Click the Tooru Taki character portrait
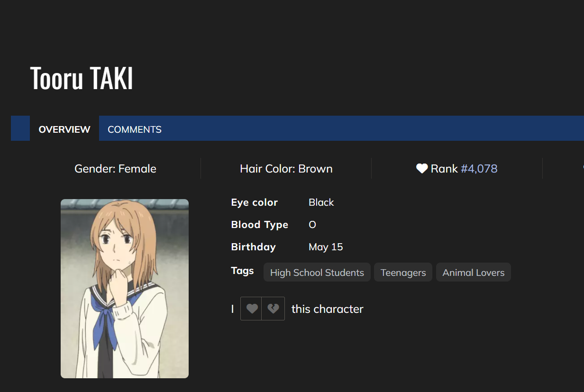The image size is (584, 392). pyautogui.click(x=125, y=288)
